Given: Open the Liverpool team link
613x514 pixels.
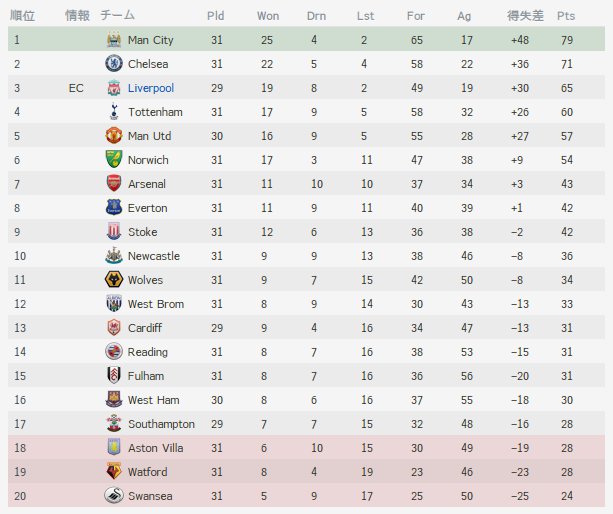Looking at the screenshot, I should pos(151,88).
